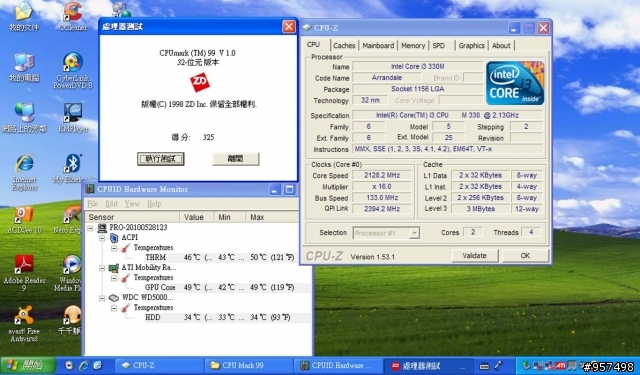Click the CPUID Hardware taskbar button
The image size is (640, 375).
coord(338,366)
